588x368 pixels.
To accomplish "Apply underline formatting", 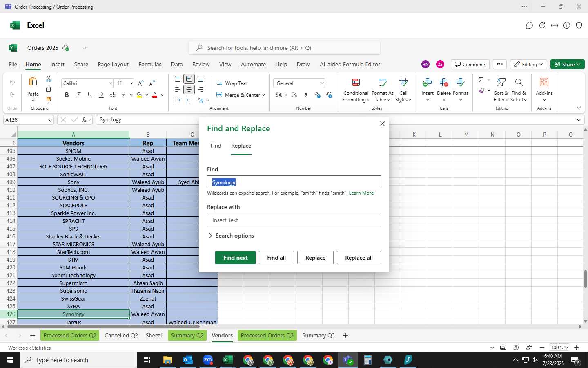I will pos(89,95).
